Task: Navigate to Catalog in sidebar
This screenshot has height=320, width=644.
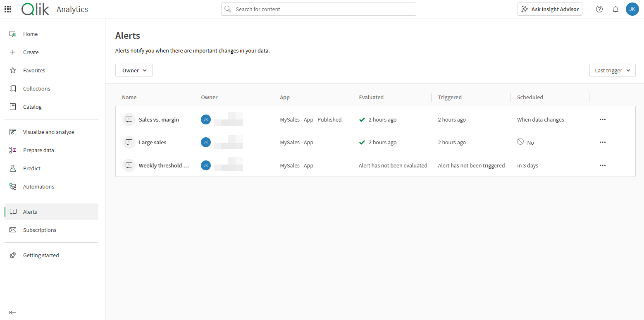Action: point(32,107)
